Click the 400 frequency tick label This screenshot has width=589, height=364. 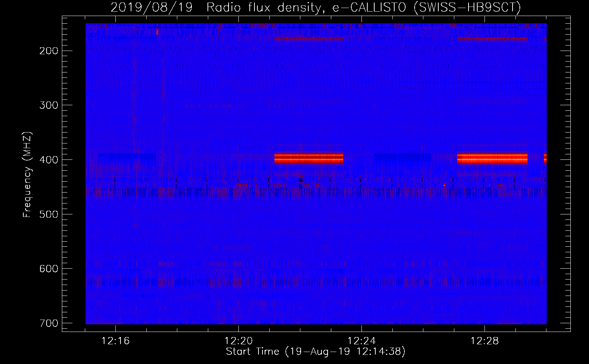click(48, 159)
